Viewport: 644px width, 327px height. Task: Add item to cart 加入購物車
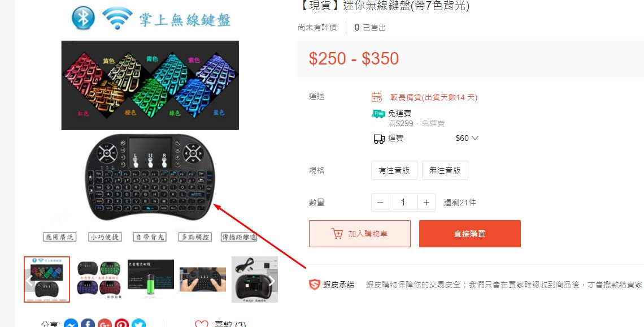click(360, 234)
